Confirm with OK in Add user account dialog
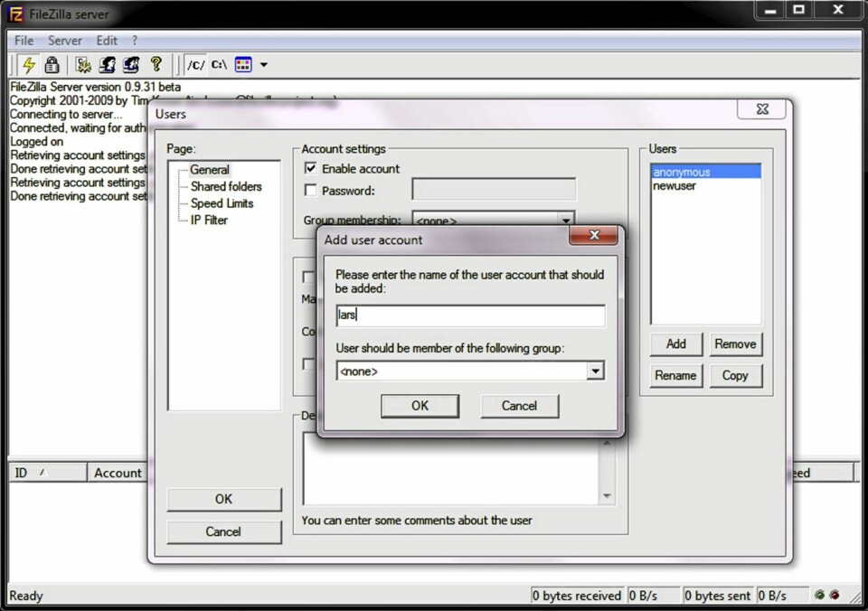868x611 pixels. pyautogui.click(x=420, y=406)
